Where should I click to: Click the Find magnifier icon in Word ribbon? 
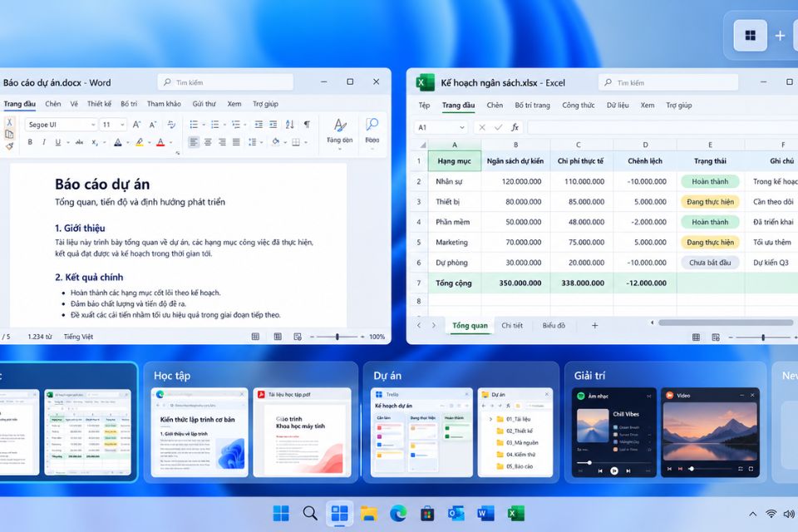point(372,125)
